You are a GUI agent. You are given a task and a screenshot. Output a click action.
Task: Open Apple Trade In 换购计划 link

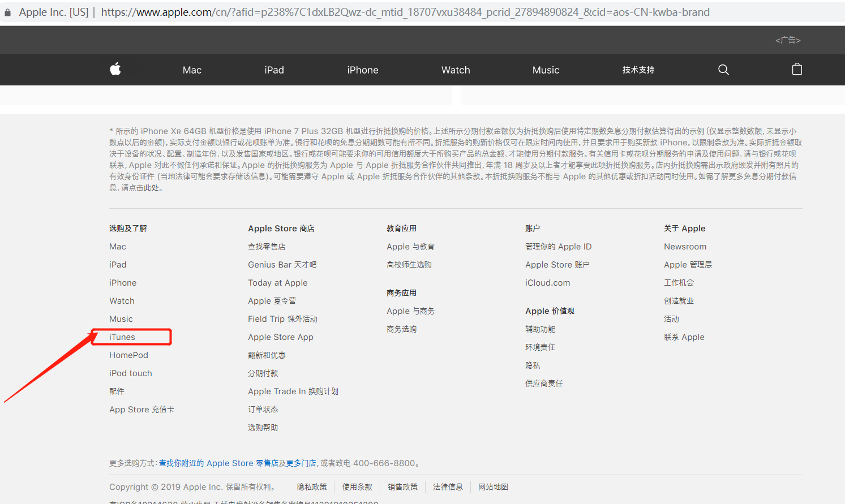tap(293, 391)
